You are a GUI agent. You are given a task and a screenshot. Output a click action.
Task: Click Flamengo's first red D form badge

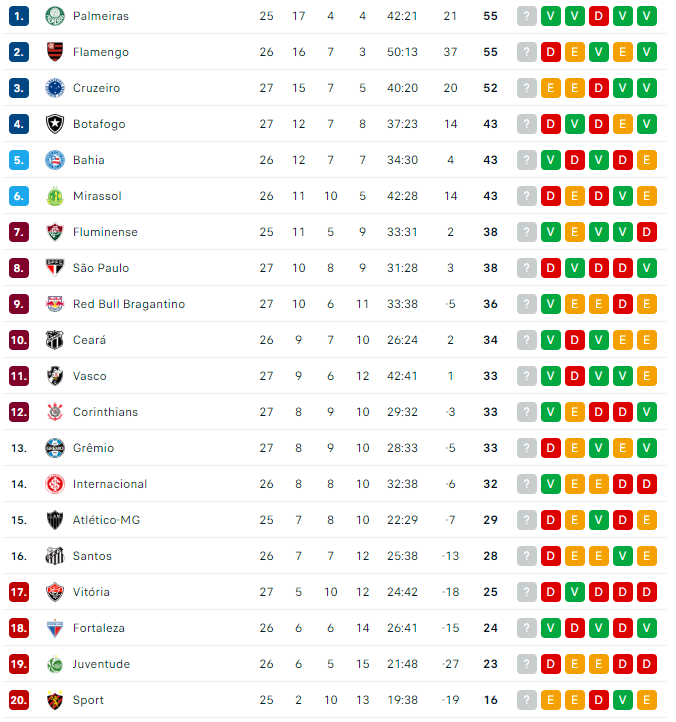(551, 52)
